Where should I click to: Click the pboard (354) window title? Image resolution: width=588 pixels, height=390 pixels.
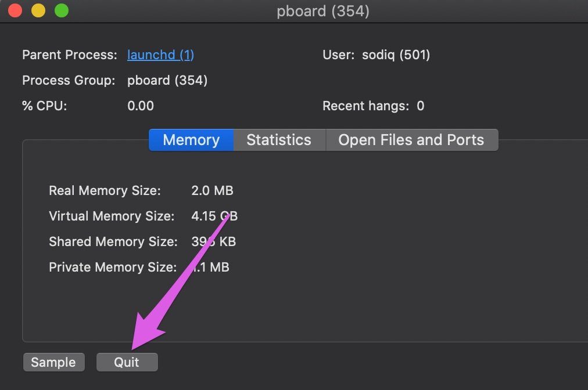(x=323, y=10)
